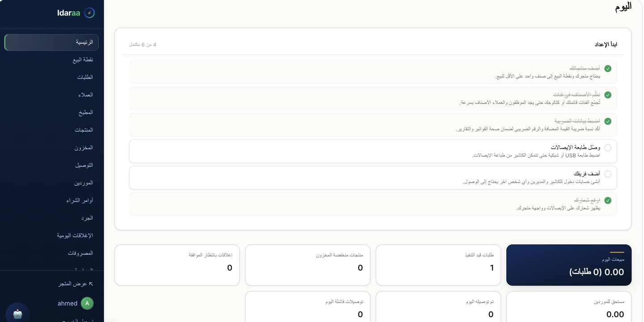Open the مستحق للموردين card
644x322 pixels.
(569, 307)
